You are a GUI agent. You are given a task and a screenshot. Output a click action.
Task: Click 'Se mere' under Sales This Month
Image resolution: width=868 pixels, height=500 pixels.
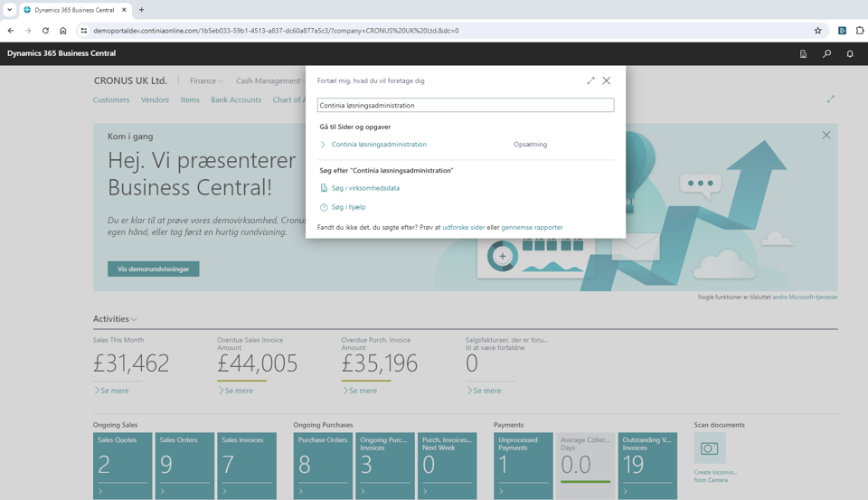(x=111, y=391)
